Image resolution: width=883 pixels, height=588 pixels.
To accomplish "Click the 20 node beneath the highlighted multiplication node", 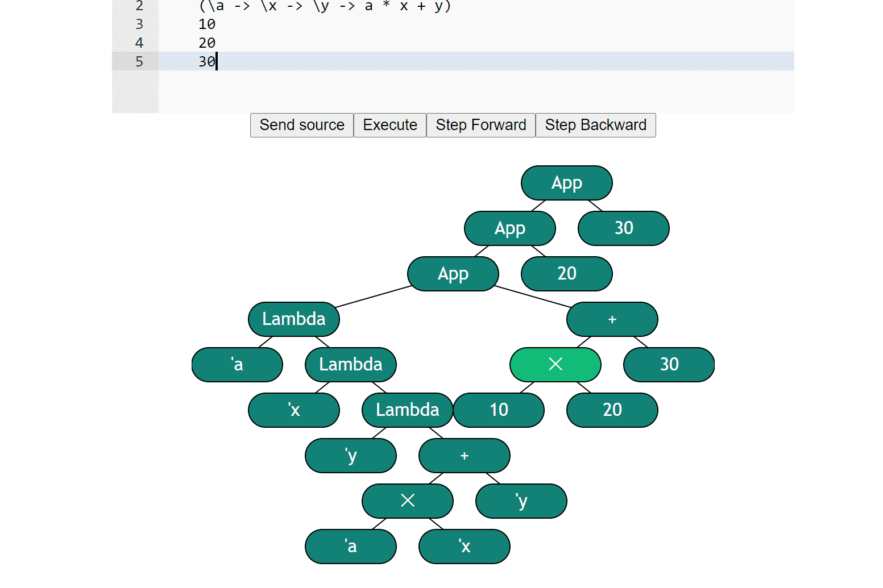I will [612, 410].
